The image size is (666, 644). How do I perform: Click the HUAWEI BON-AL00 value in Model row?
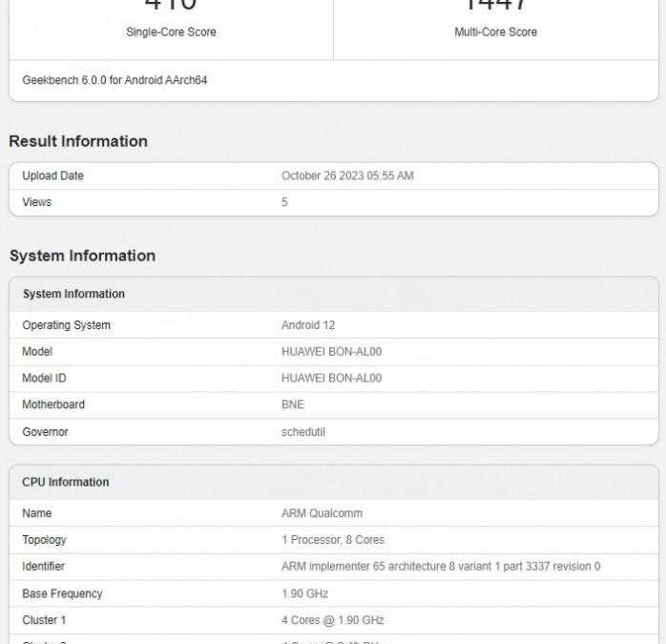click(331, 352)
